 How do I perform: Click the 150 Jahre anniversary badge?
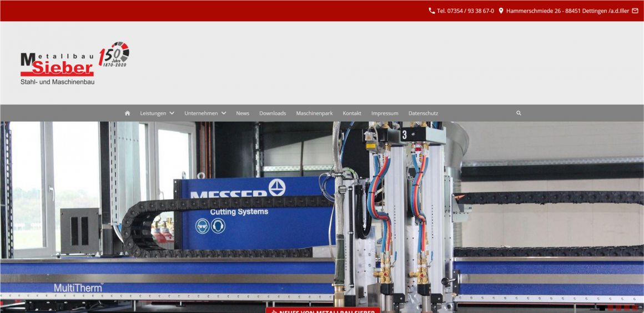tap(114, 55)
